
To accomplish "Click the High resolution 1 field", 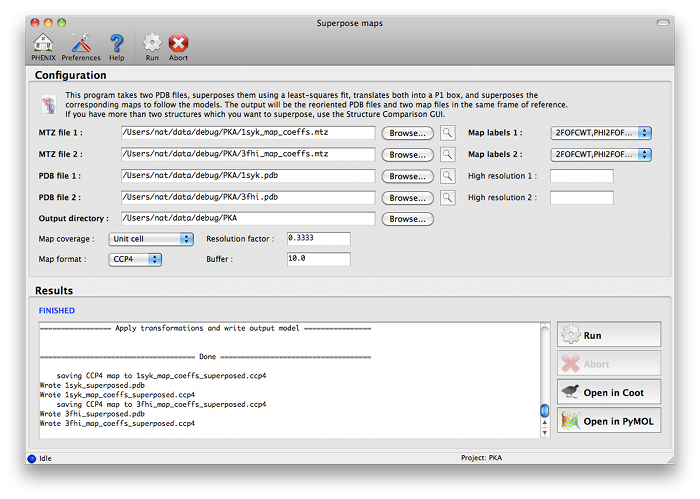I will coord(581,177).
